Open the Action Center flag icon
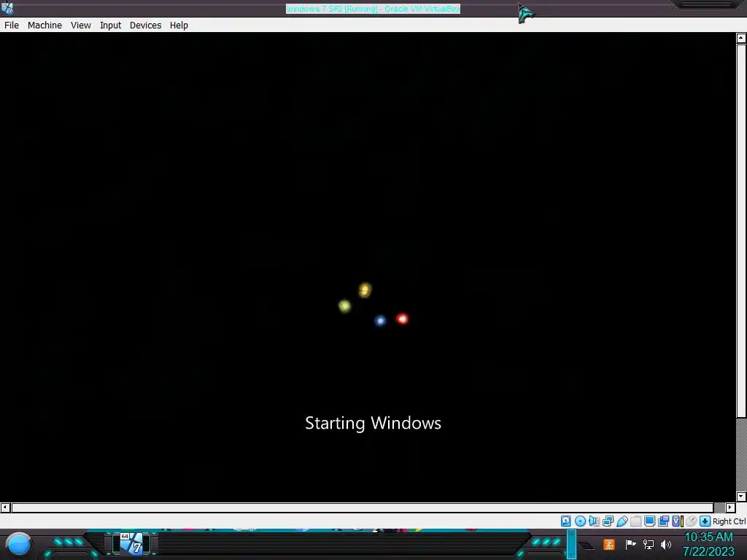The image size is (747, 560). pyautogui.click(x=631, y=544)
